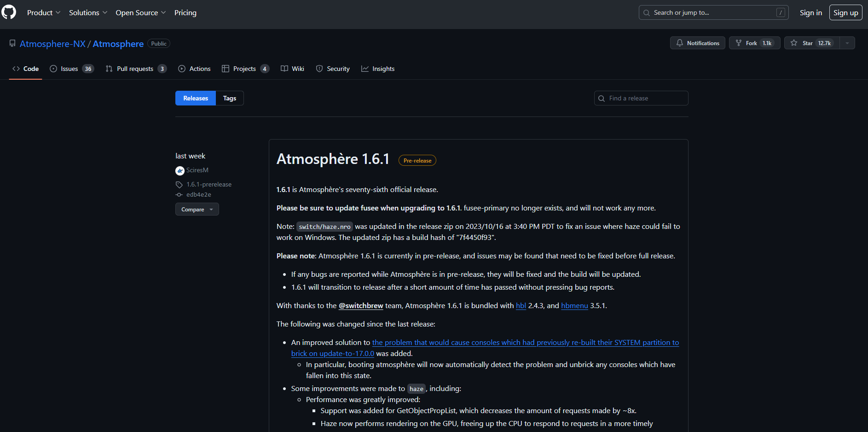Click the switch/haze.nro code text
Screen dimensions: 868x432
[x=324, y=227]
